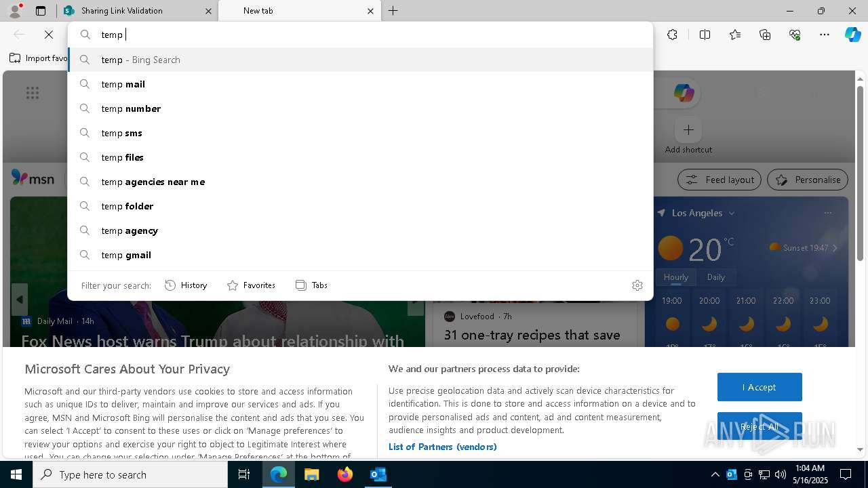Open File Explorer from taskbar
Image resolution: width=868 pixels, height=488 pixels.
(311, 474)
